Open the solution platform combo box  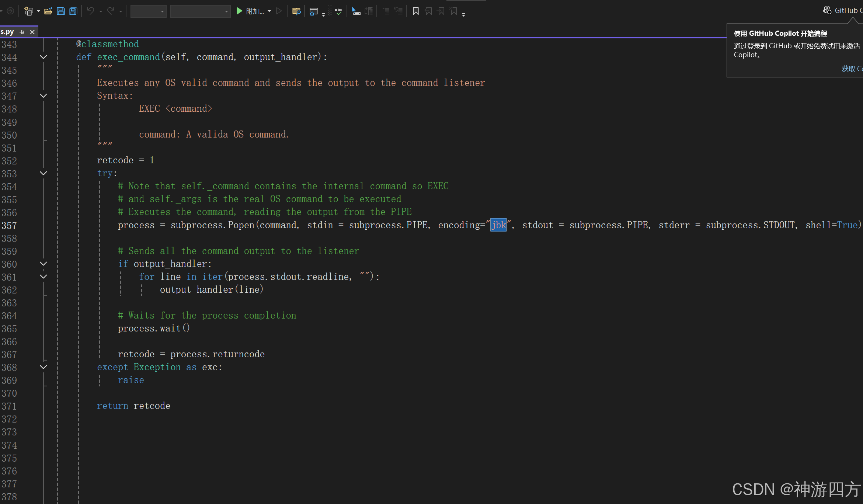click(200, 11)
